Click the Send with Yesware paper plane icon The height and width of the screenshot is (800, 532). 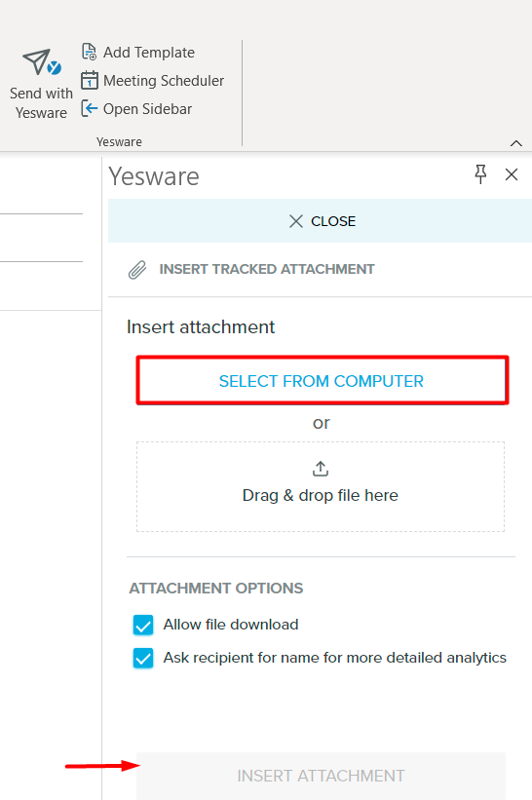click(42, 62)
